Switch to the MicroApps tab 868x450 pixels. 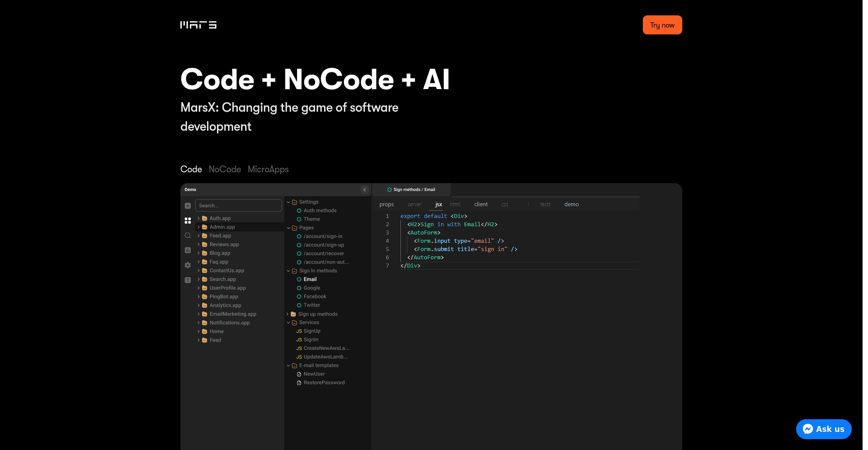coord(268,169)
